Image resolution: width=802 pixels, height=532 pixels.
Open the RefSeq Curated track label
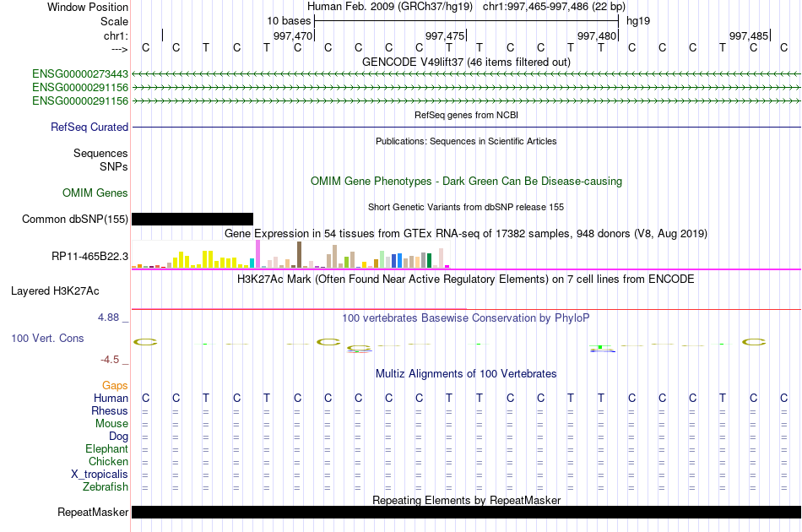89,127
